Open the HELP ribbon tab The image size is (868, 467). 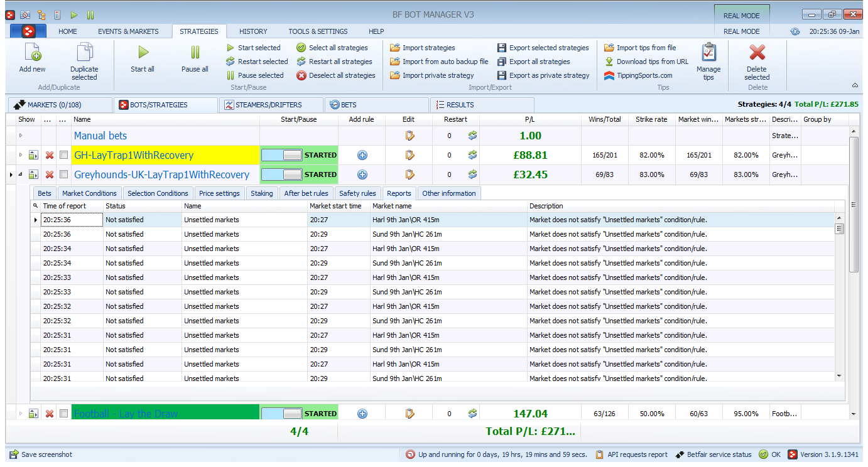(x=376, y=31)
